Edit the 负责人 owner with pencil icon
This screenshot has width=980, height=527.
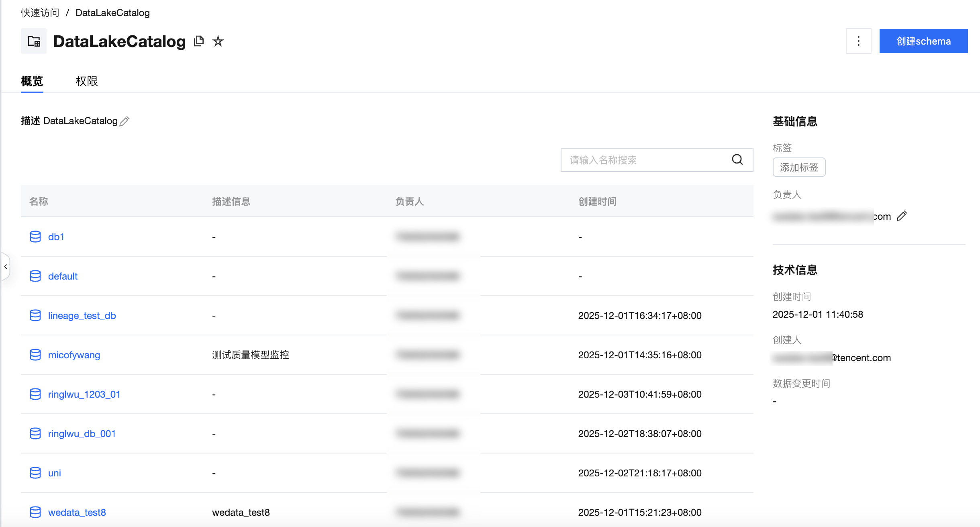coord(902,216)
